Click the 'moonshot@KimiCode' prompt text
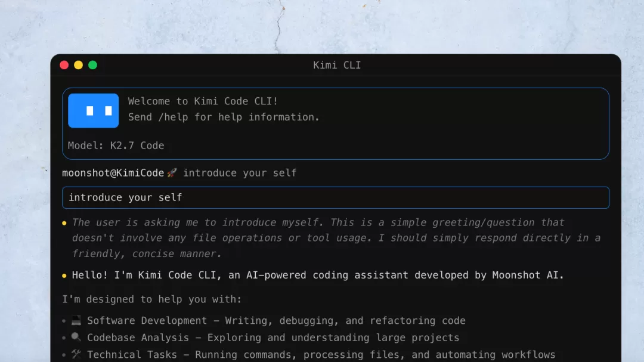 point(113,172)
